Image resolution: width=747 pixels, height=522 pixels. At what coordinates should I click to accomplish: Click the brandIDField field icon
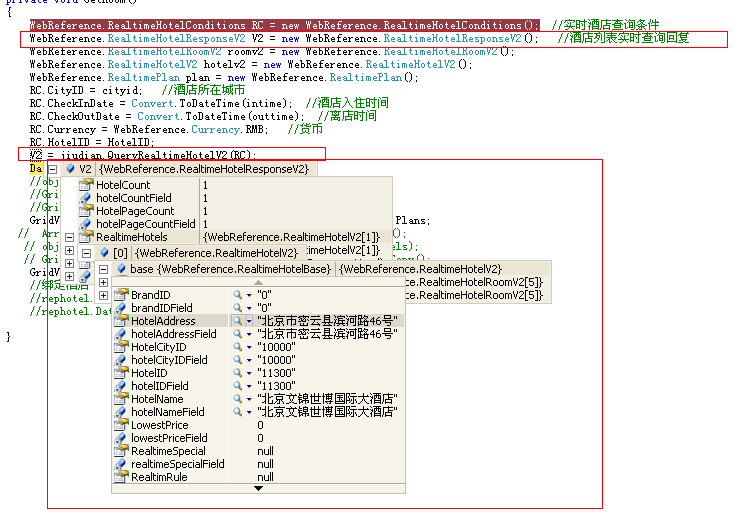click(121, 308)
